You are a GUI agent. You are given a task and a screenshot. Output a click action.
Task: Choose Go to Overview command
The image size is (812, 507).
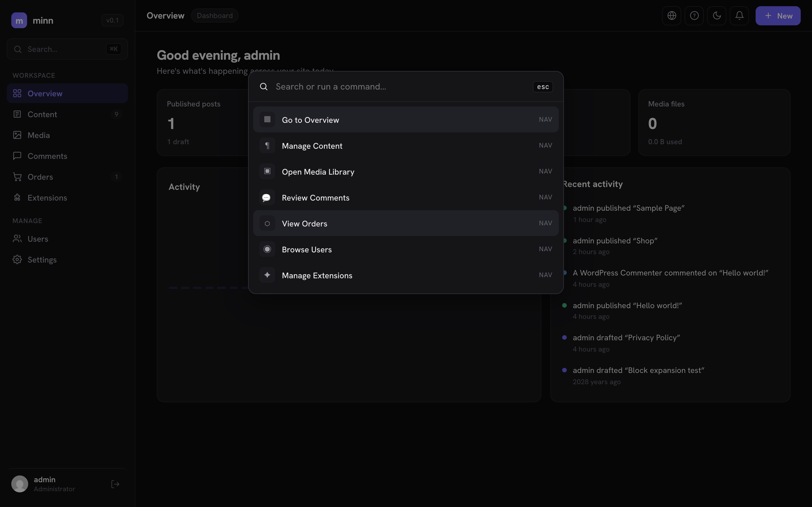(x=406, y=120)
